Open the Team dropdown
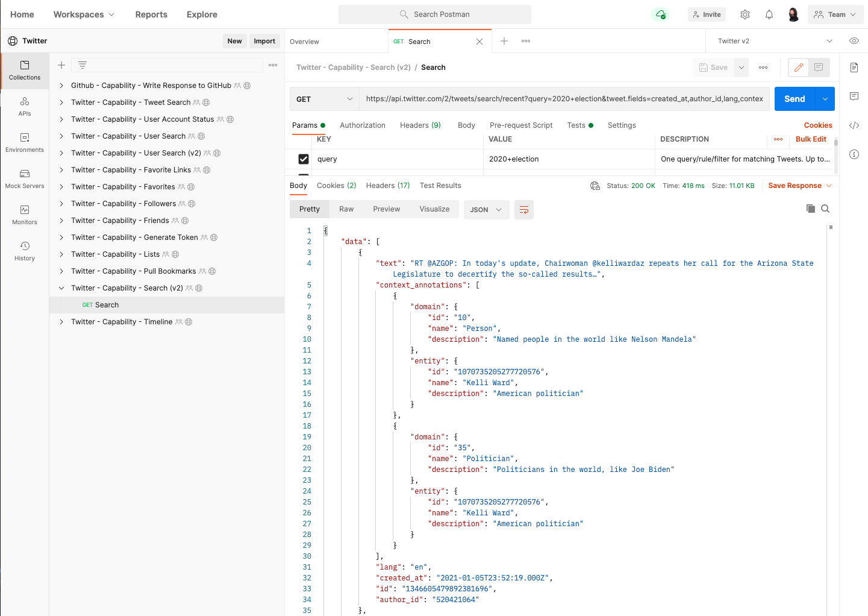This screenshot has height=616, width=868. [835, 14]
